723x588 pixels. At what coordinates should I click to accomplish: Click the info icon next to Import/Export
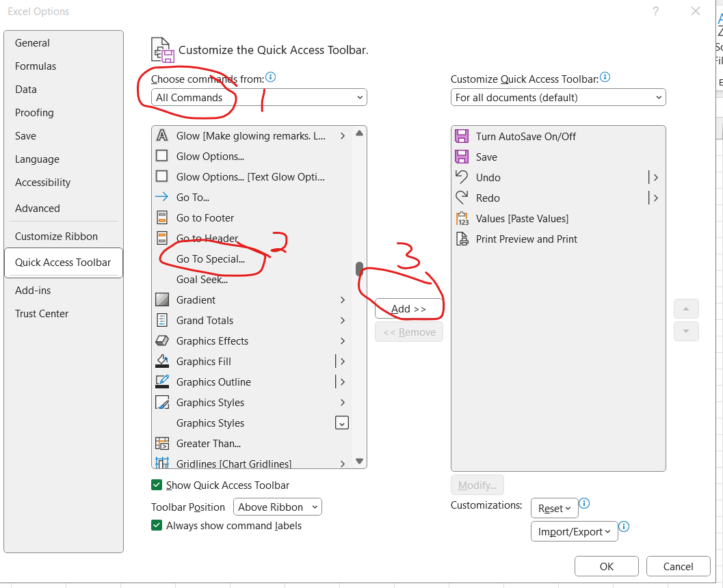tap(624, 526)
